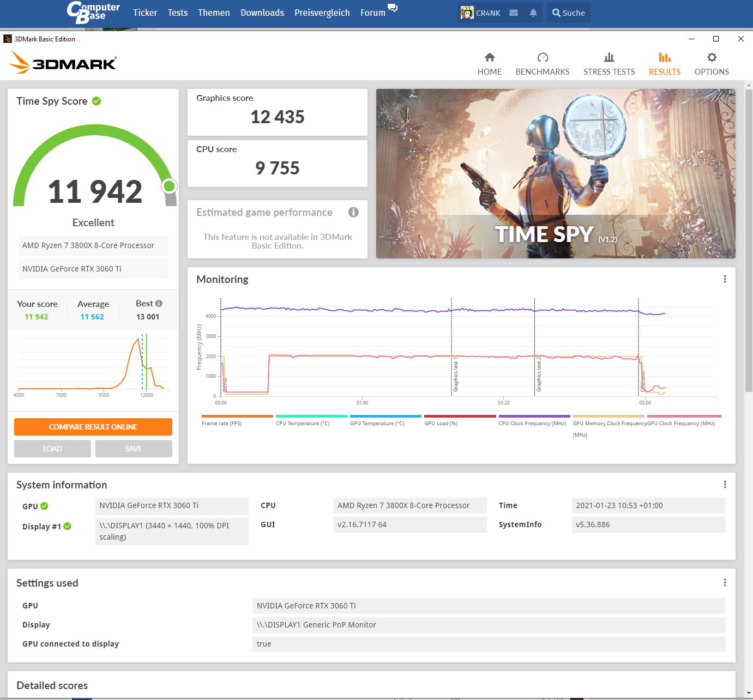The height and width of the screenshot is (700, 753).
Task: Open Ticker in ComputerBase navigation
Action: (145, 13)
